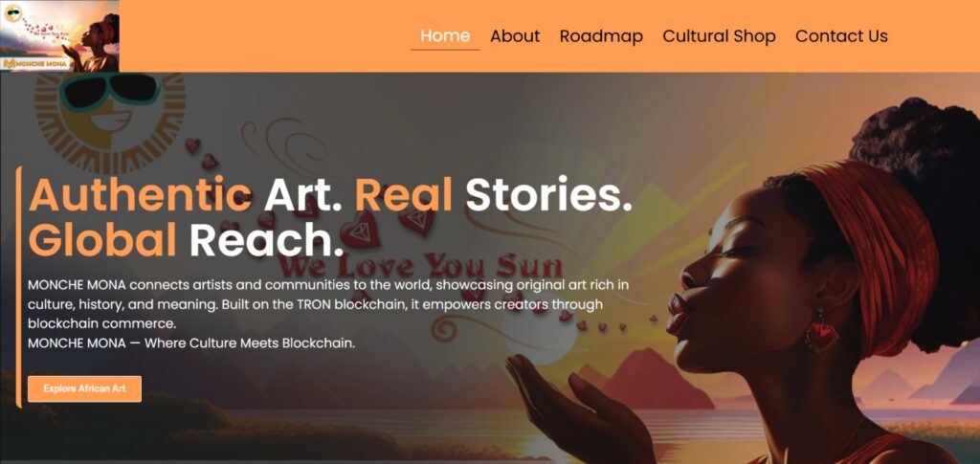Image resolution: width=980 pixels, height=464 pixels.
Task: Open the Home navigation tab
Action: (445, 36)
